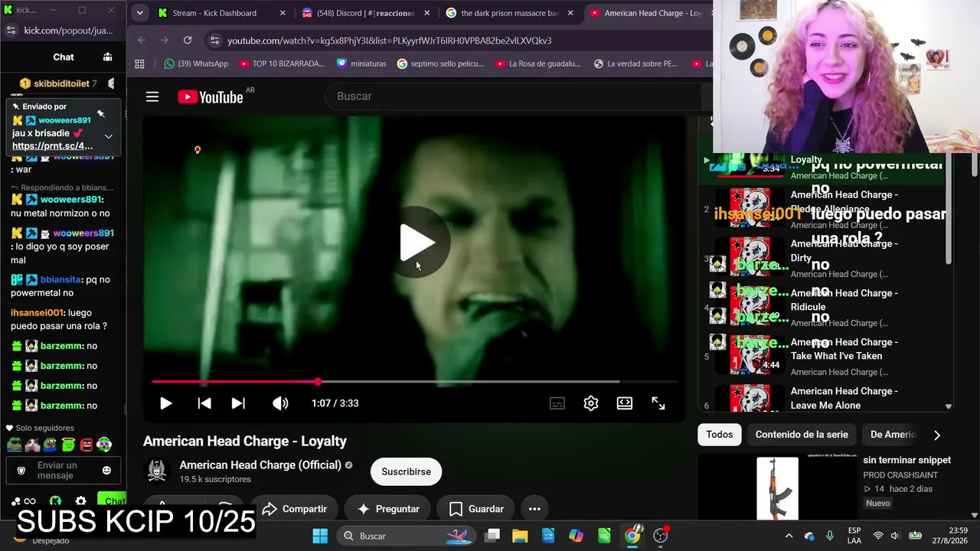Close the Stream - Kick Dashboard tab
This screenshot has height=551, width=980.
283,13
